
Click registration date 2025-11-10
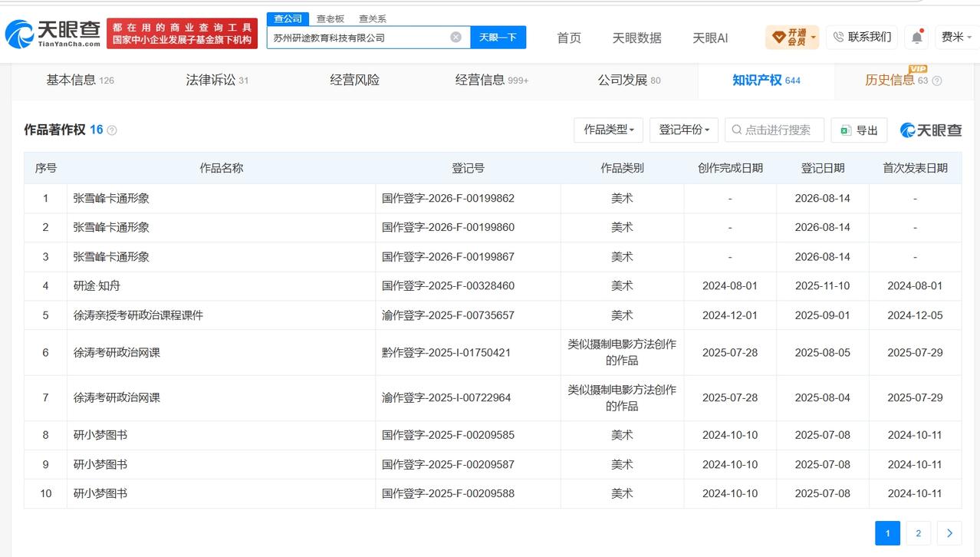pos(822,285)
